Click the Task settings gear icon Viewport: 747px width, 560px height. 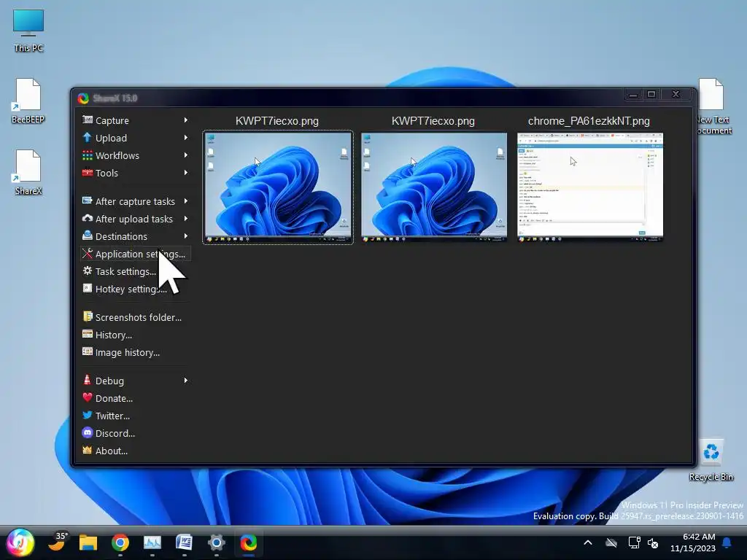pyautogui.click(x=88, y=271)
